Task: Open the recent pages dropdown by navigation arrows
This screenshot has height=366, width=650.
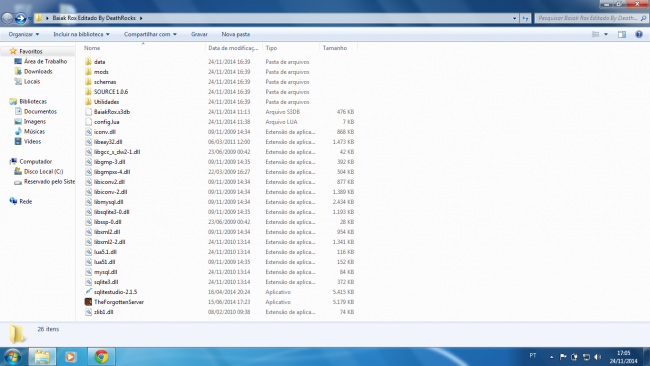Action: click(x=30, y=18)
